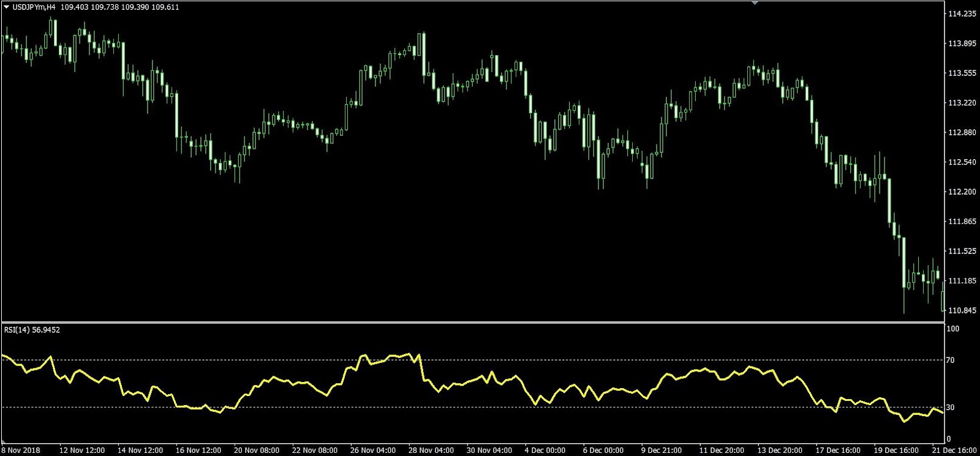
Task: Click the chart shift triangle marker on top edge
Action: [755, 3]
